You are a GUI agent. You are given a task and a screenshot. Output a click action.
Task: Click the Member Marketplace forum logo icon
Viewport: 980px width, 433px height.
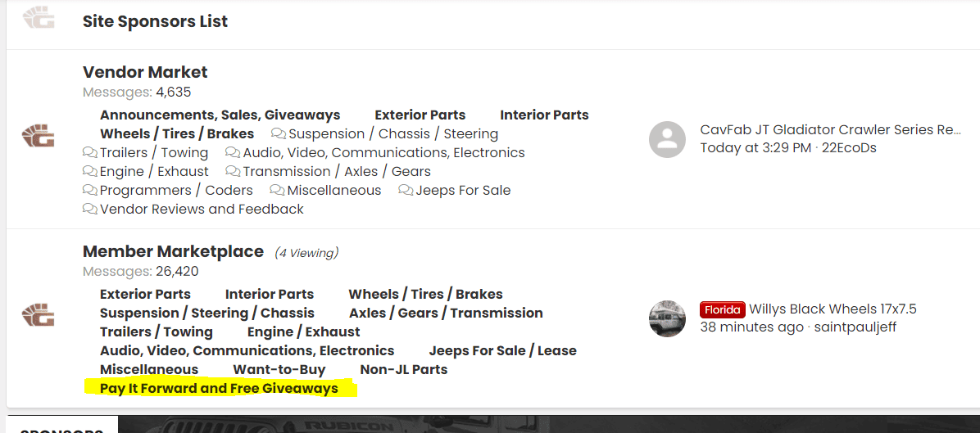click(x=39, y=313)
